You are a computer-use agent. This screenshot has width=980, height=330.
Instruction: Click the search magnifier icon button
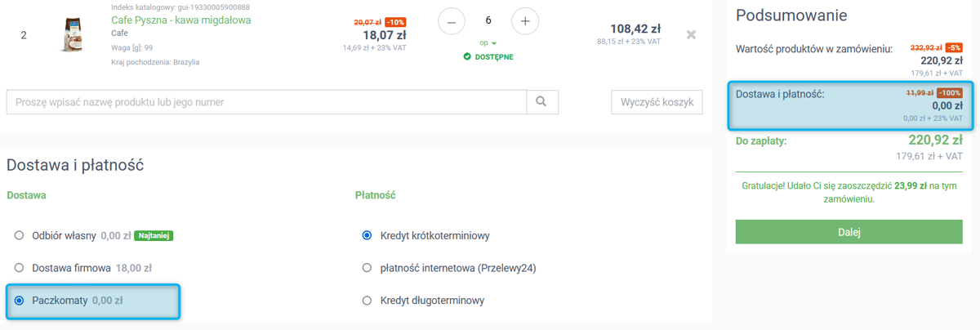pyautogui.click(x=542, y=102)
